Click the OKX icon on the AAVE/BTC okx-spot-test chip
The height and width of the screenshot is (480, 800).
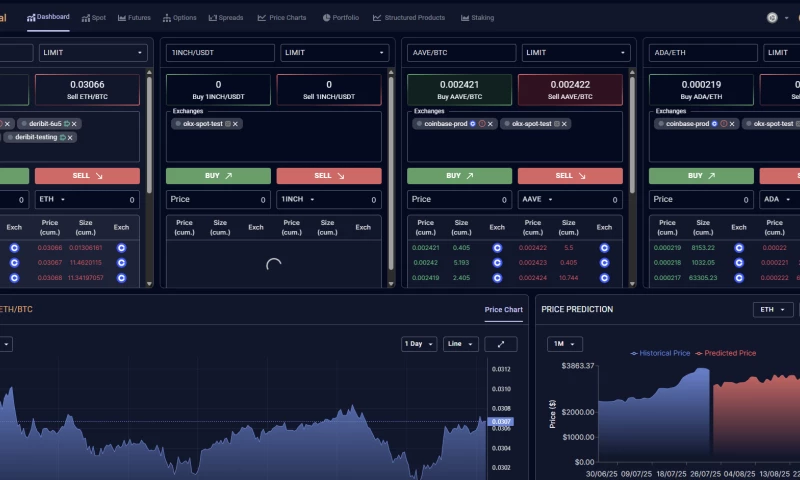pyautogui.click(x=557, y=124)
